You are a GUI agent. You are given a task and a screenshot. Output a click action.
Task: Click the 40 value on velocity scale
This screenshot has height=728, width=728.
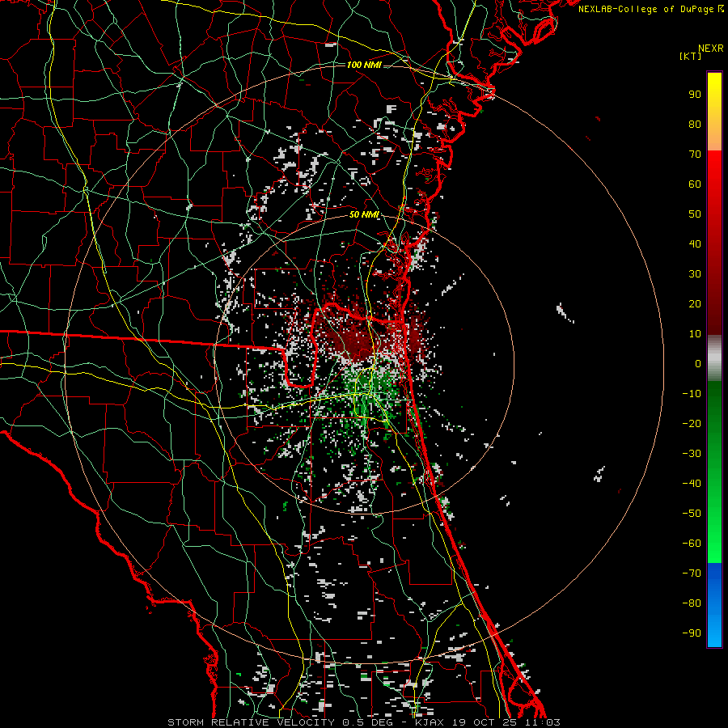(x=695, y=243)
